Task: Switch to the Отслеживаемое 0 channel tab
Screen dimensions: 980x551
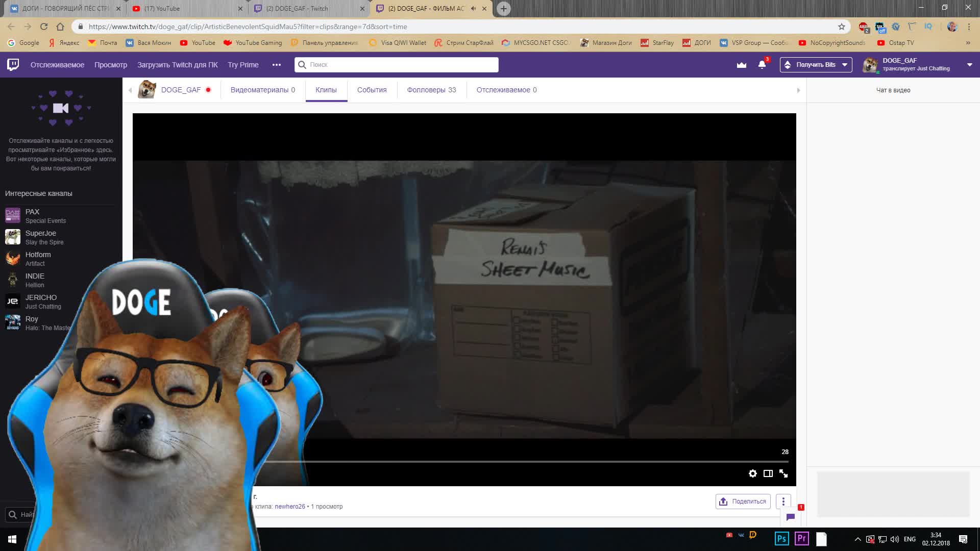Action: [506, 90]
